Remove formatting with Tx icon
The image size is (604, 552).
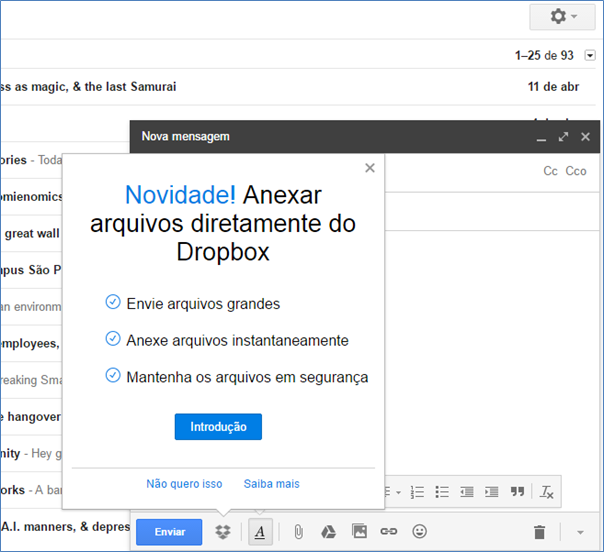click(547, 492)
